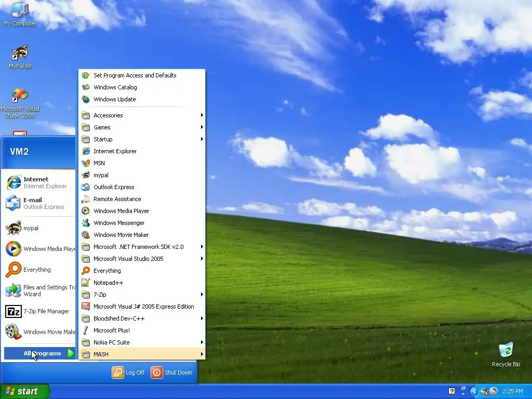Screen dimensions: 532x399
Task: Click the E-mail Outlook Express pinned icon
Action: (x=13, y=203)
